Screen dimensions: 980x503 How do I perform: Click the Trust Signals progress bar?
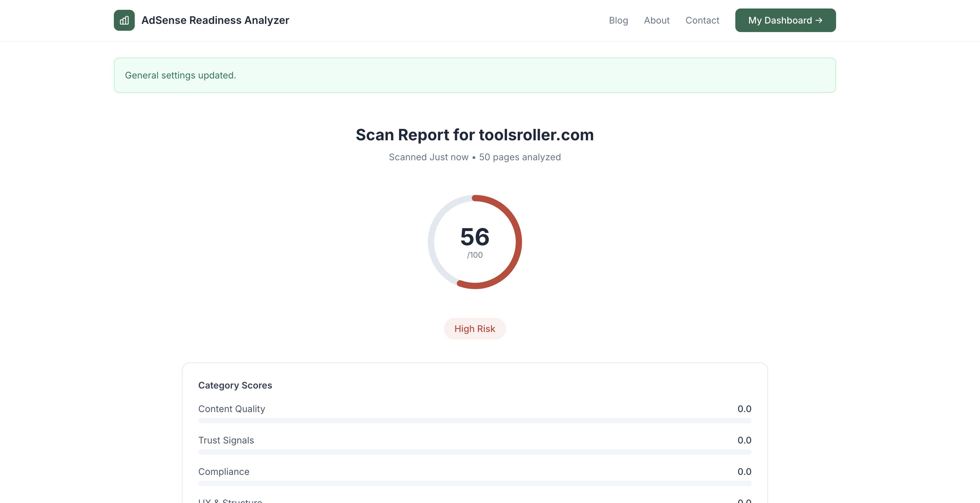(x=474, y=452)
